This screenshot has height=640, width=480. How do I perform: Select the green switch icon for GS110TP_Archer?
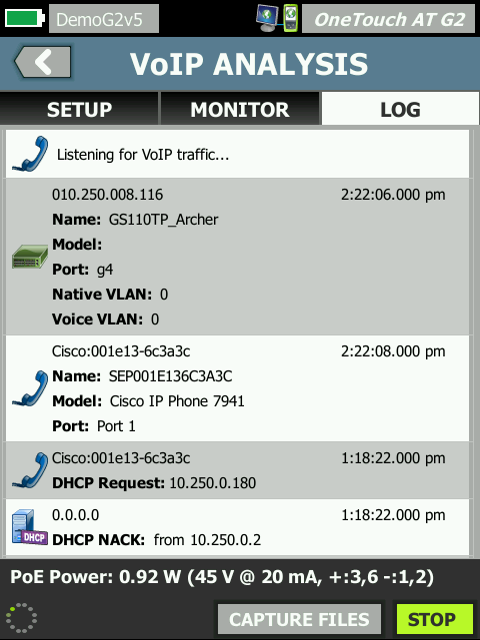30,257
